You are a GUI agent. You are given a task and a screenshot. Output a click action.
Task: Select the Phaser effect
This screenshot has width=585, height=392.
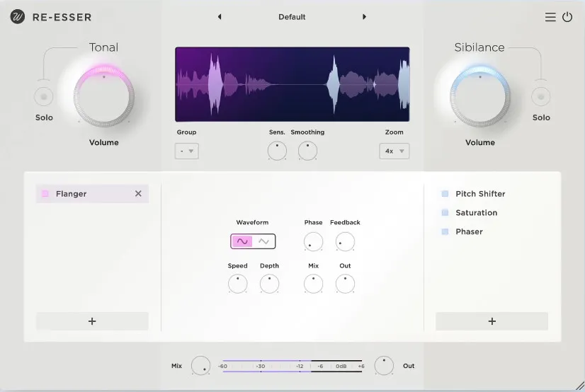(469, 232)
